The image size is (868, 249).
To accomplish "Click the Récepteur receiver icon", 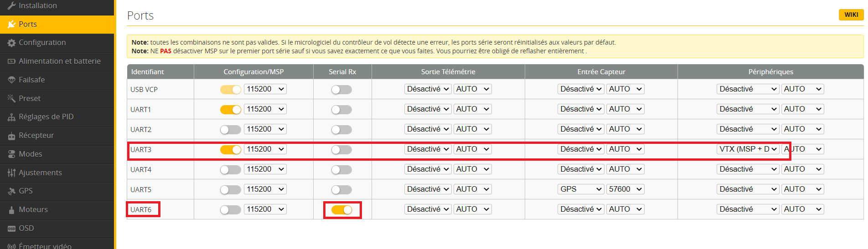I will pos(11,136).
